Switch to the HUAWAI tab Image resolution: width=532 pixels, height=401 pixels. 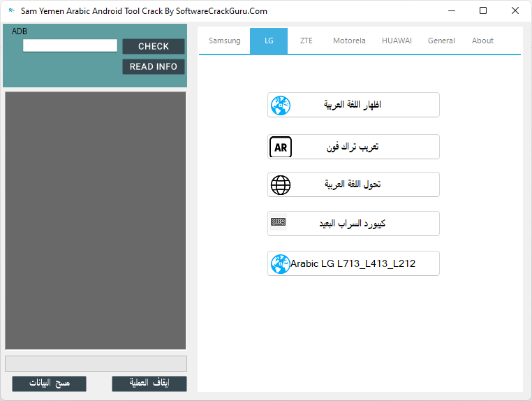click(397, 41)
